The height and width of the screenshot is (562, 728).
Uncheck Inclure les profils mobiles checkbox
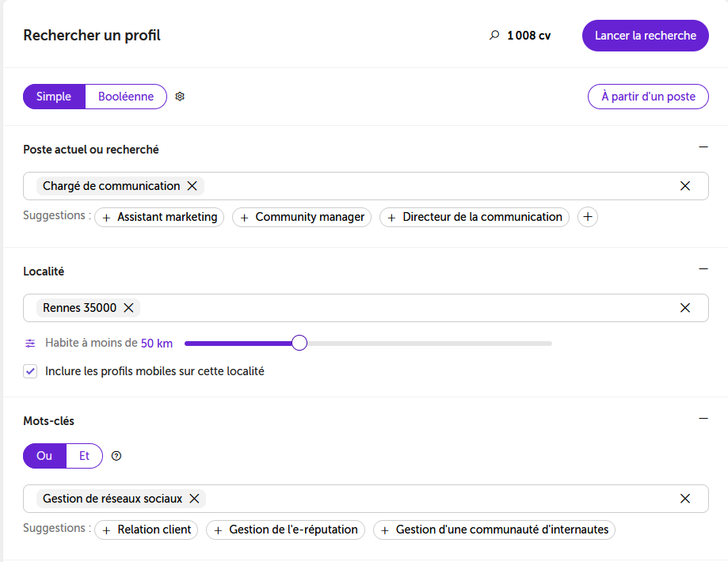click(x=30, y=371)
